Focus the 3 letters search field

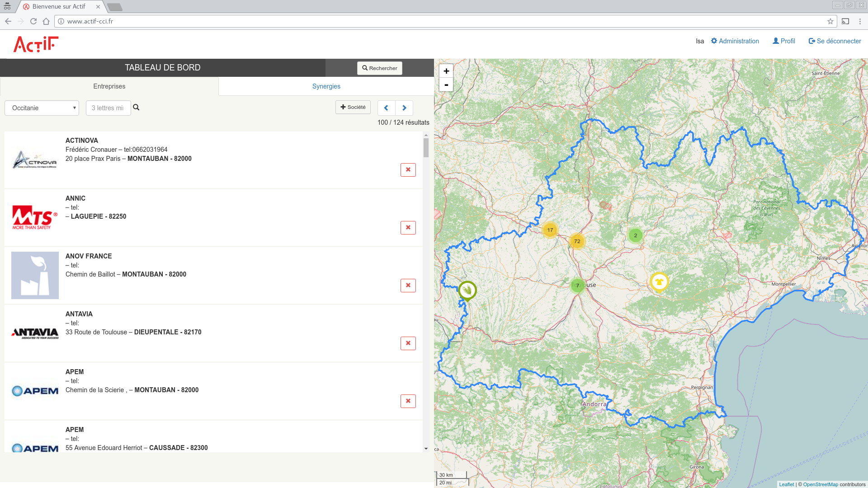(x=108, y=108)
